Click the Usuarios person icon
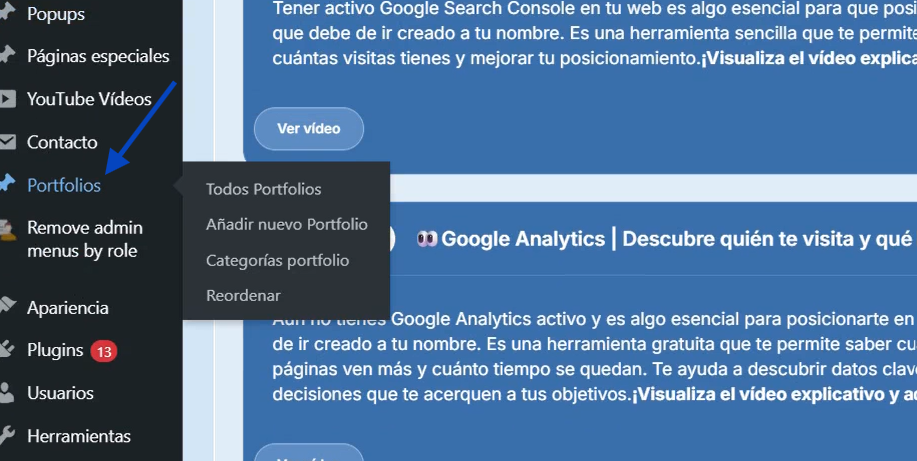Image resolution: width=917 pixels, height=461 pixels. 7,393
